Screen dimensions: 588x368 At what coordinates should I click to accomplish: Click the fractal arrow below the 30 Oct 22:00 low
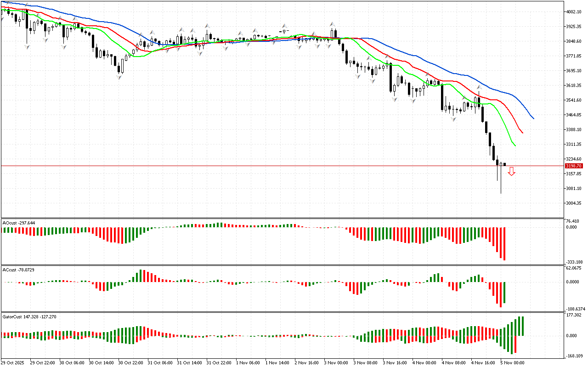[x=119, y=77]
